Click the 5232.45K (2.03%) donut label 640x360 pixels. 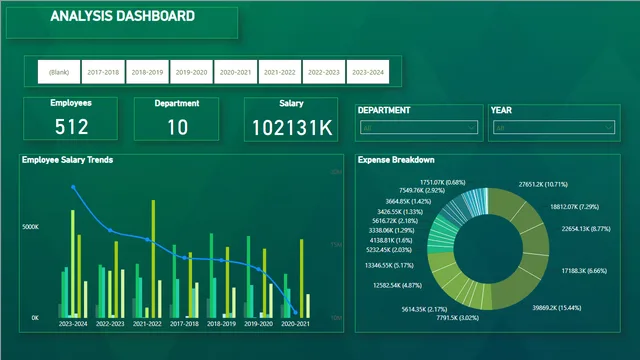(x=389, y=250)
